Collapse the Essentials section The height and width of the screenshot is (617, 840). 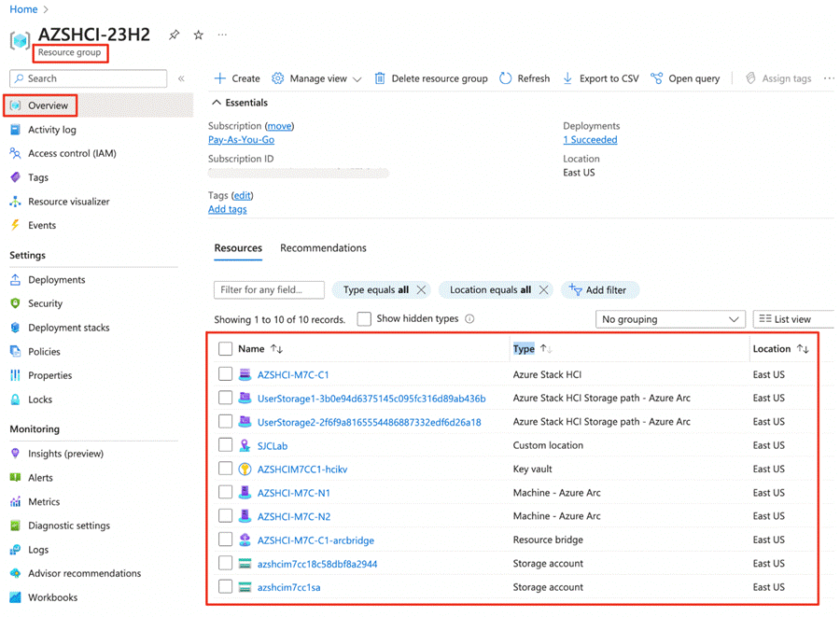pyautogui.click(x=217, y=103)
